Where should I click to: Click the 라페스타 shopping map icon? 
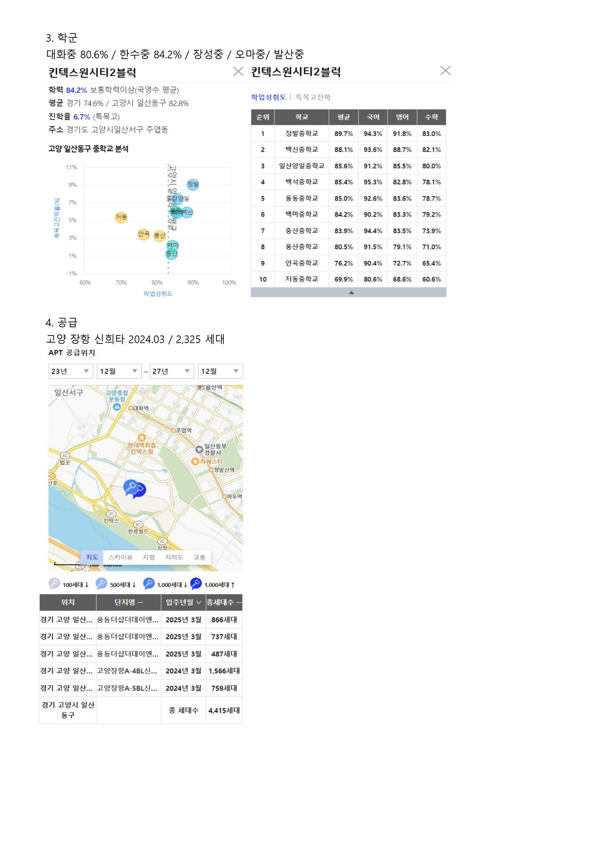[x=195, y=461]
